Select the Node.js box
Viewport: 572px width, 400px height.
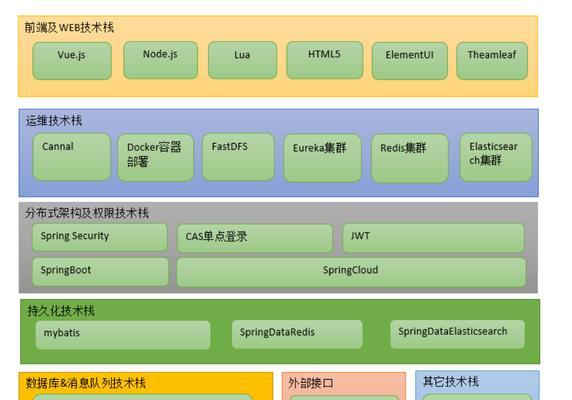(x=161, y=60)
